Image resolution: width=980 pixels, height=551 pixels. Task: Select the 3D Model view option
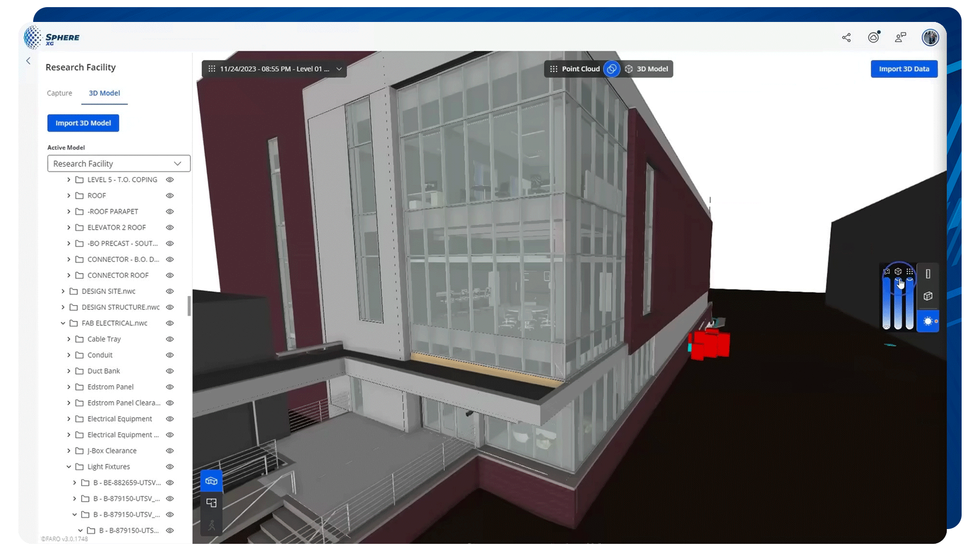point(647,69)
